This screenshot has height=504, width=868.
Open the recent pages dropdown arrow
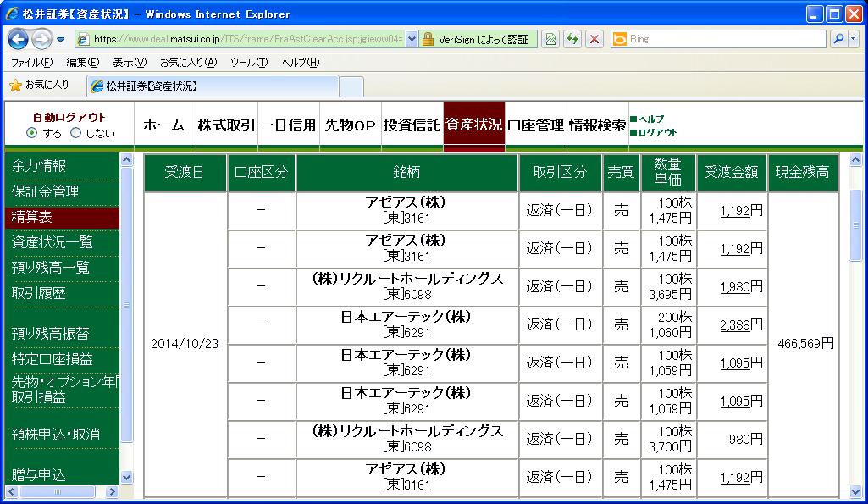pos(60,40)
